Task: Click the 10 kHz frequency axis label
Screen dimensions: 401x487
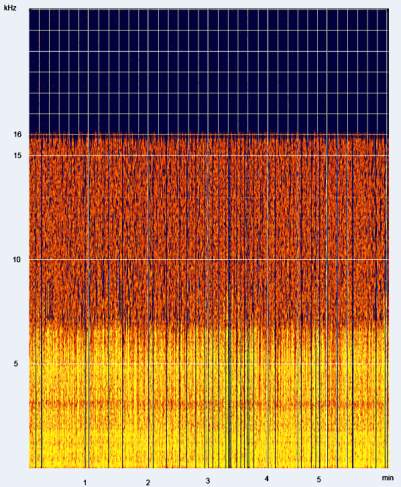Action: 17,259
